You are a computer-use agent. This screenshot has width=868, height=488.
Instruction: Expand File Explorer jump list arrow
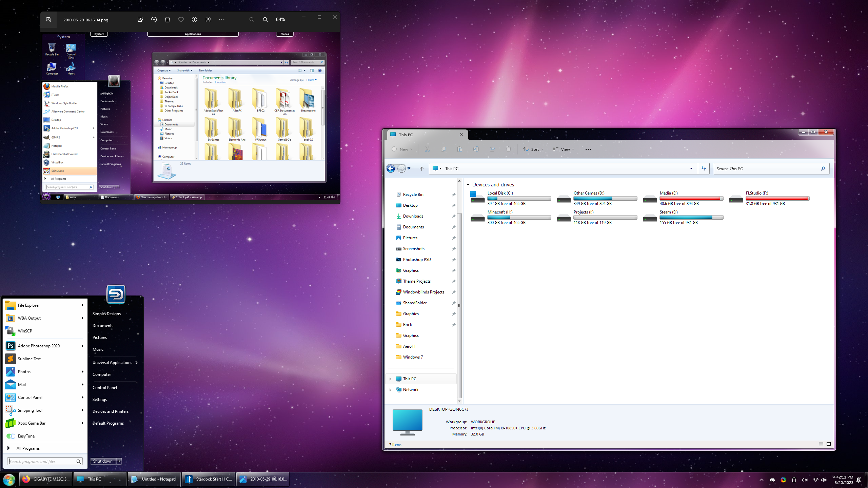click(82, 305)
